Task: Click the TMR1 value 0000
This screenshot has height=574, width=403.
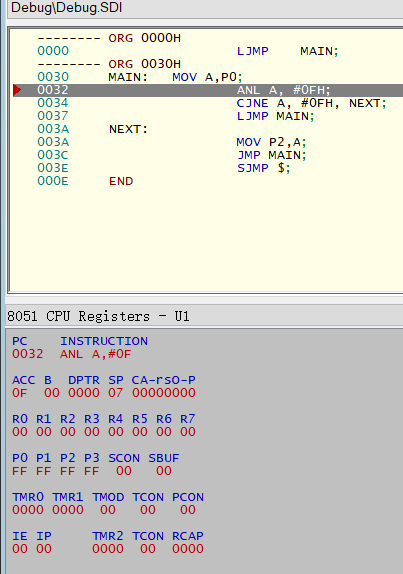Action: [68, 510]
